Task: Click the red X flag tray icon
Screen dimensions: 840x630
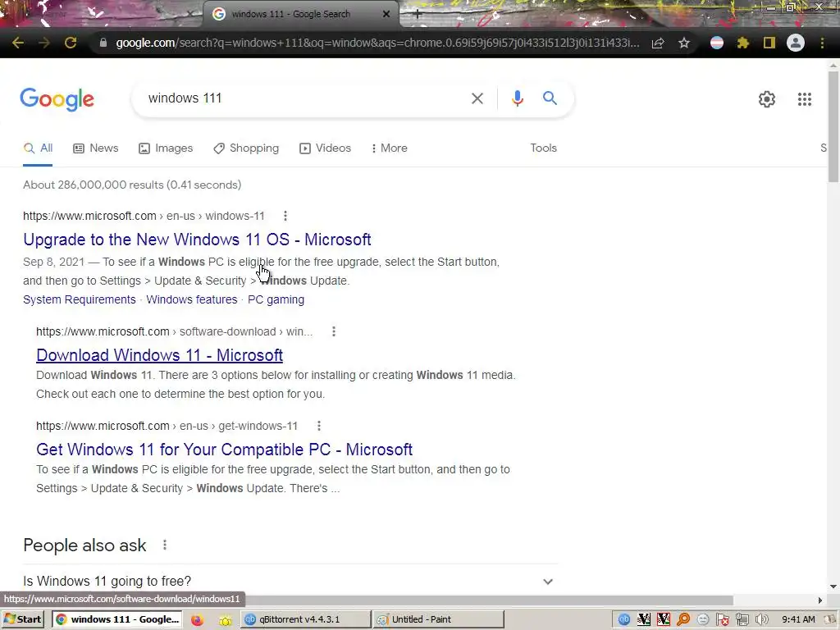Action: coord(723,620)
